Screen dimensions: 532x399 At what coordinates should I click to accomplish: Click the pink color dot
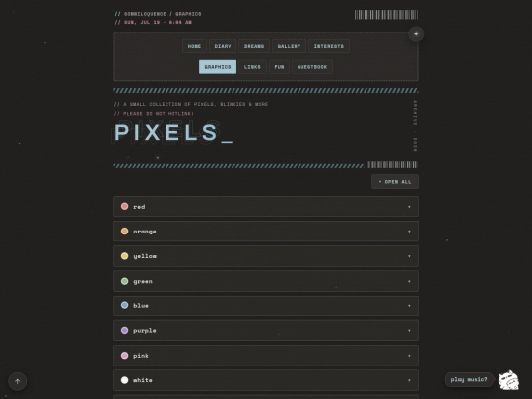124,356
